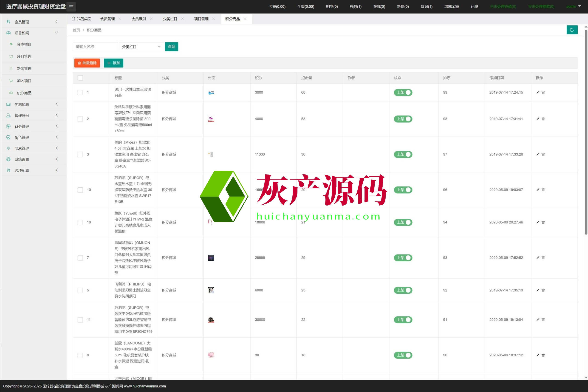Click the 查询 search button
Viewport: 588px width, 392px height.
171,47
